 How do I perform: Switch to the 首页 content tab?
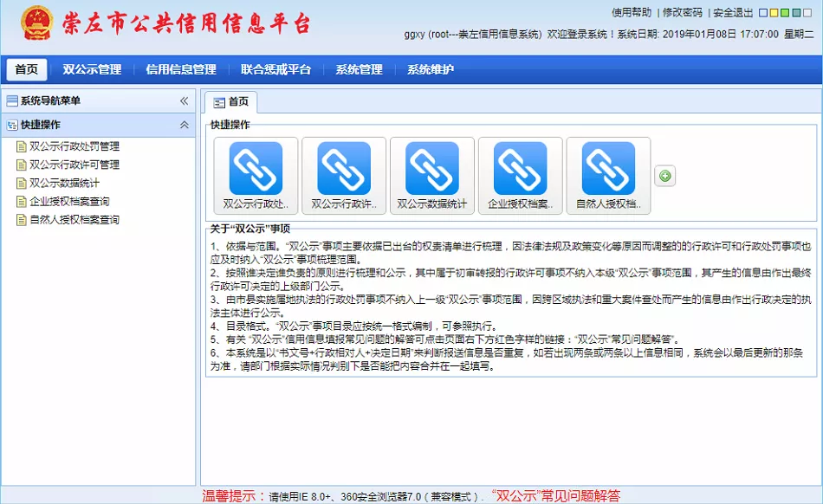[231, 101]
